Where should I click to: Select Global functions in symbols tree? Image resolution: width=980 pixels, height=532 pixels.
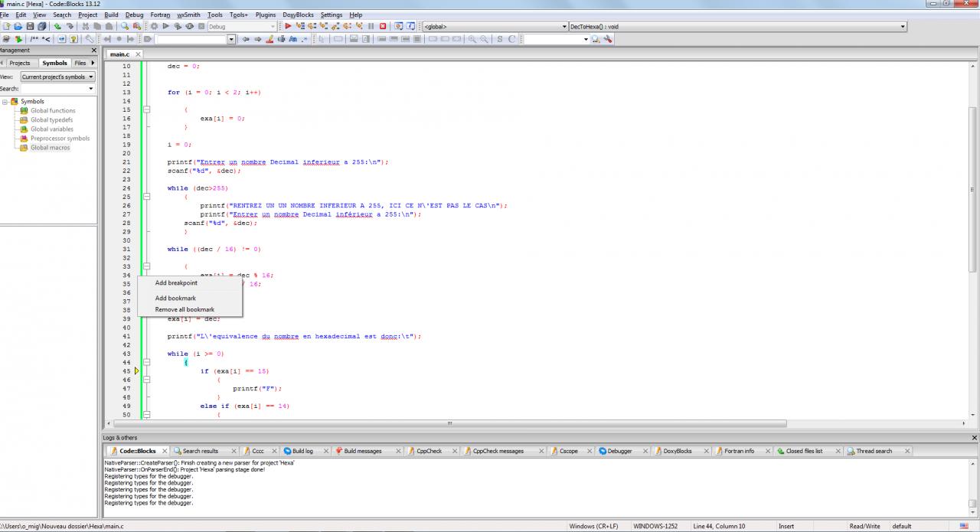pyautogui.click(x=53, y=110)
